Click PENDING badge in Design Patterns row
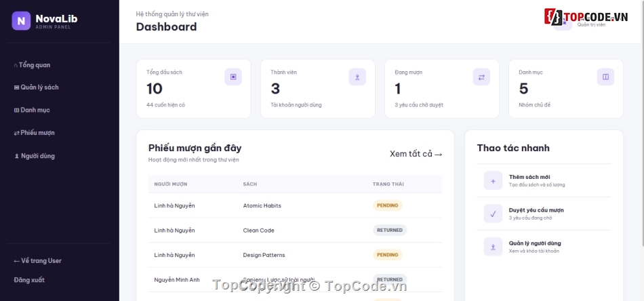This screenshot has width=644, height=301. (x=387, y=255)
